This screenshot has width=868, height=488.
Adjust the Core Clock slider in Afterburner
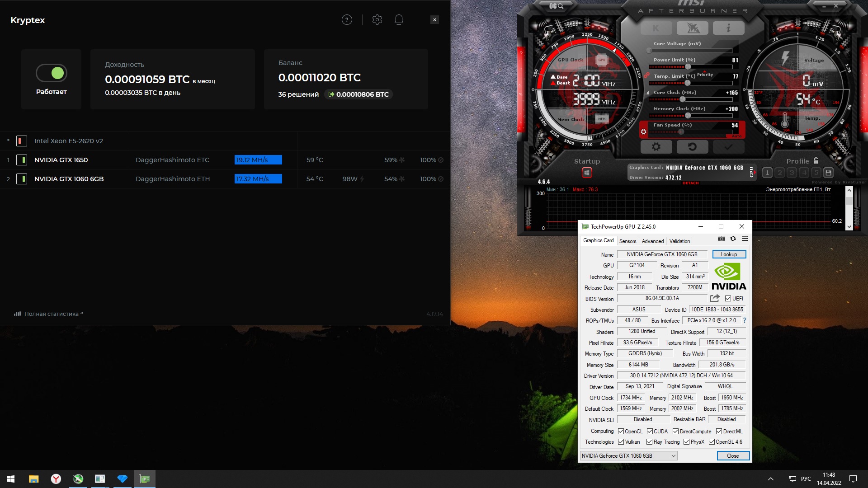691,99
